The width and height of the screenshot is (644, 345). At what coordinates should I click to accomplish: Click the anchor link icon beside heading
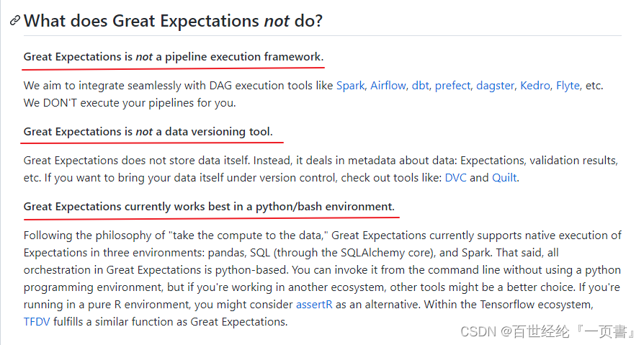tap(15, 21)
